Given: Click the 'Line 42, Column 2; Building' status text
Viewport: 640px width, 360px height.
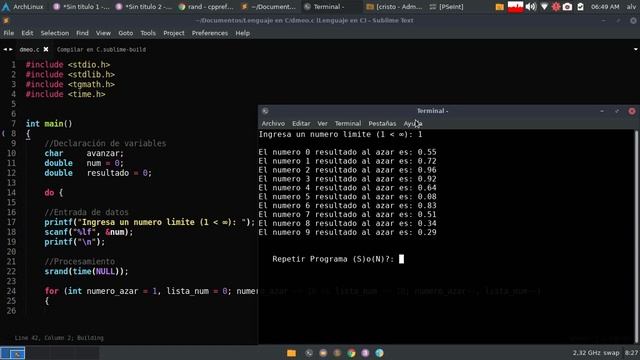Looking at the screenshot, I should pyautogui.click(x=59, y=338).
